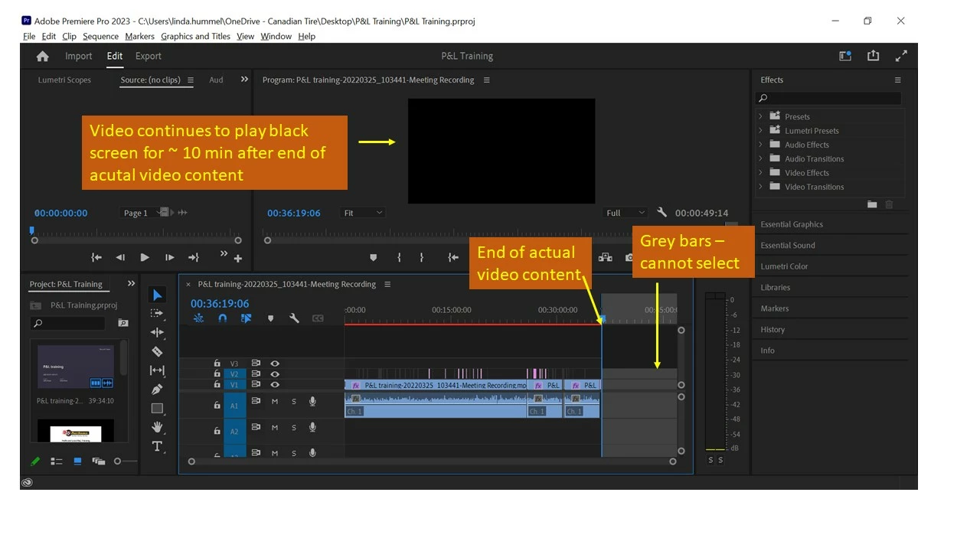
Task: Open the Essential Sound panel
Action: click(x=788, y=245)
